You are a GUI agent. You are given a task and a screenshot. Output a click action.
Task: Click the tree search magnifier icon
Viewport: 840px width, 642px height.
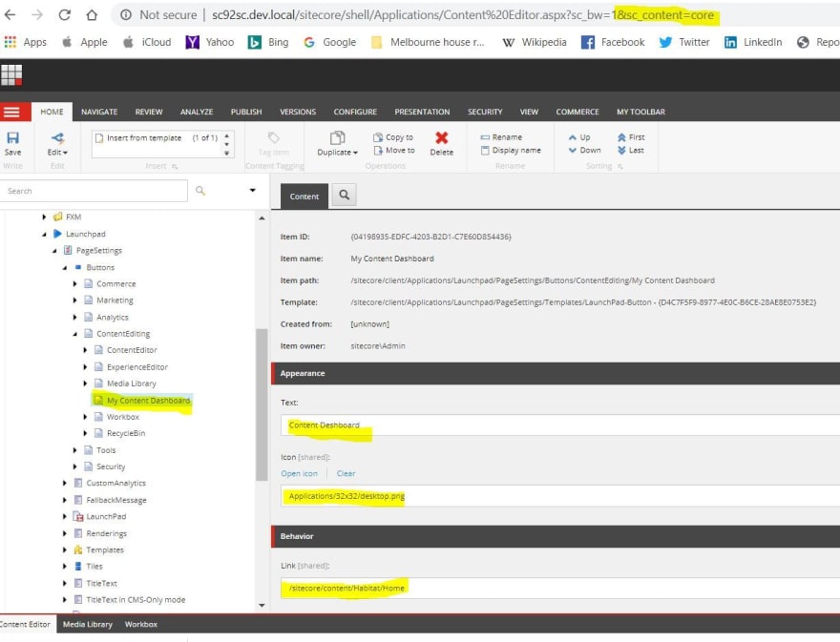point(200,191)
